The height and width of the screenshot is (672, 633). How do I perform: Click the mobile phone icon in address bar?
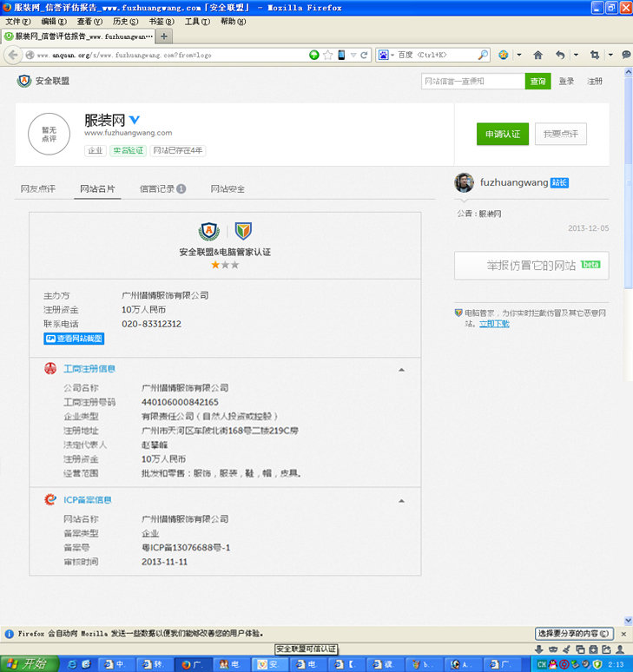[x=341, y=55]
